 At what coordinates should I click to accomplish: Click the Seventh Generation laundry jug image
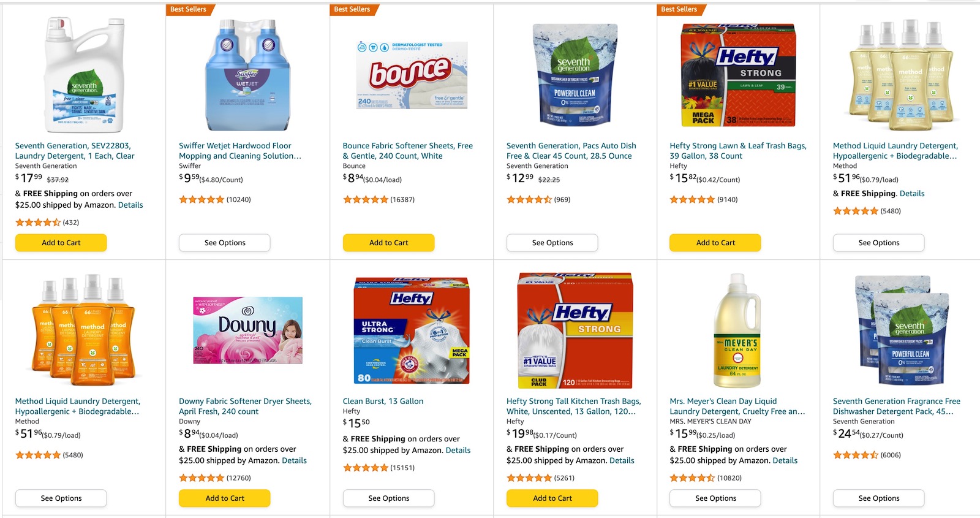[84, 75]
